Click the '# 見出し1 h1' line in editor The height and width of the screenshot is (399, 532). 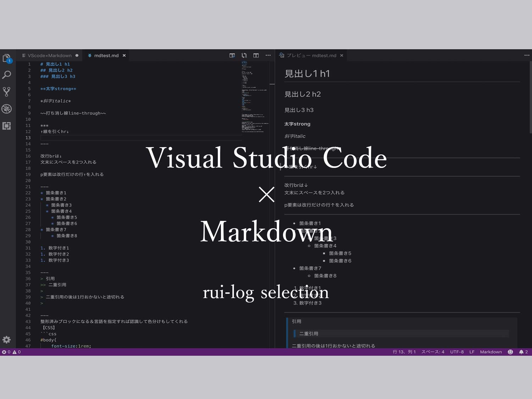pos(55,64)
